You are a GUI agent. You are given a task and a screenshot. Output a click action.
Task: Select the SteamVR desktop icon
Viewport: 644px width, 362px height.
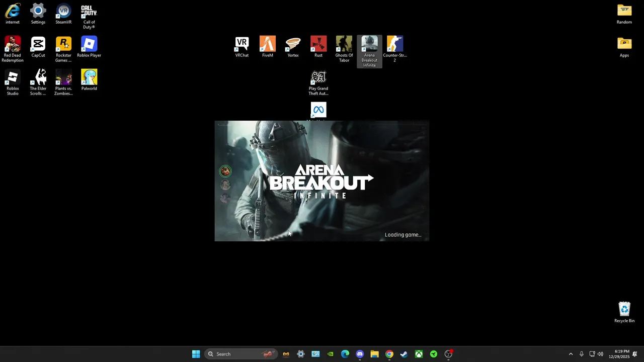63,14
